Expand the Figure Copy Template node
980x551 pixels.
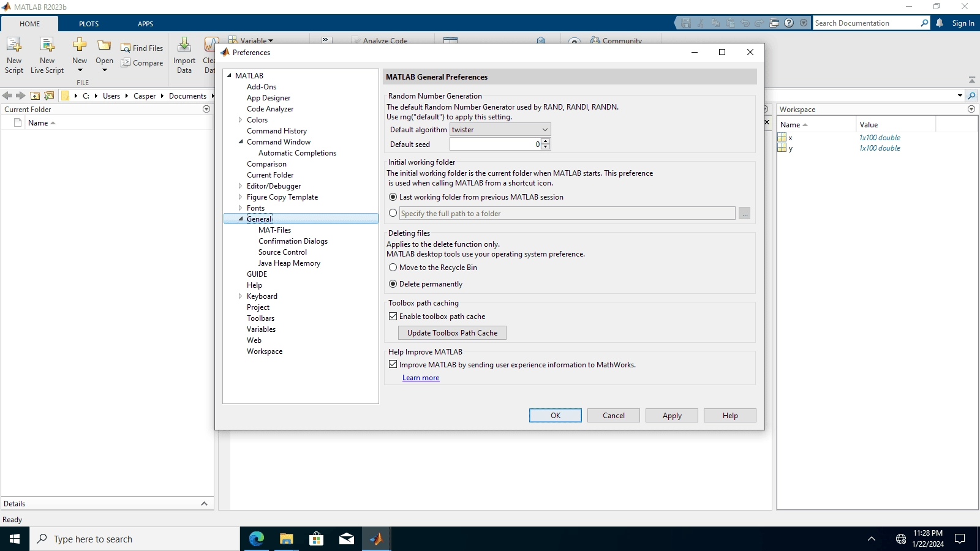(240, 197)
